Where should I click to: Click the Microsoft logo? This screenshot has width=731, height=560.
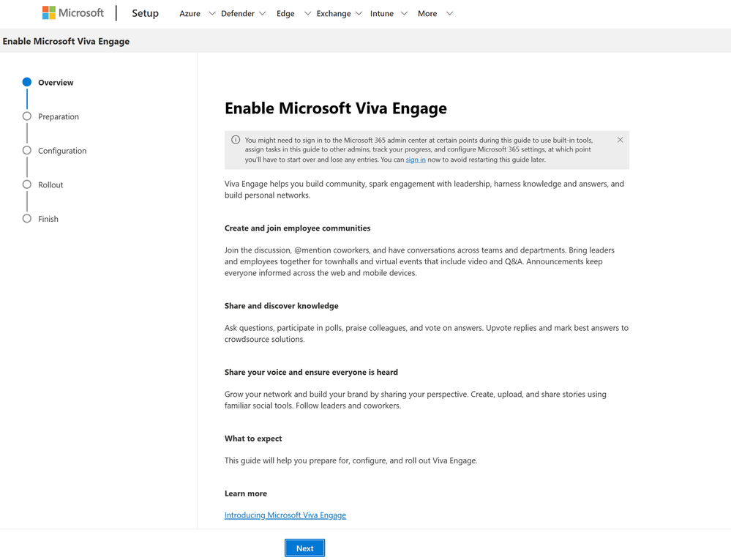[73, 13]
